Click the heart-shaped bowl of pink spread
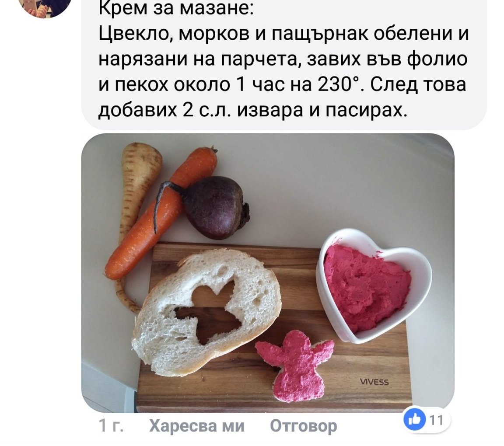The width and height of the screenshot is (504, 446). pos(374,286)
